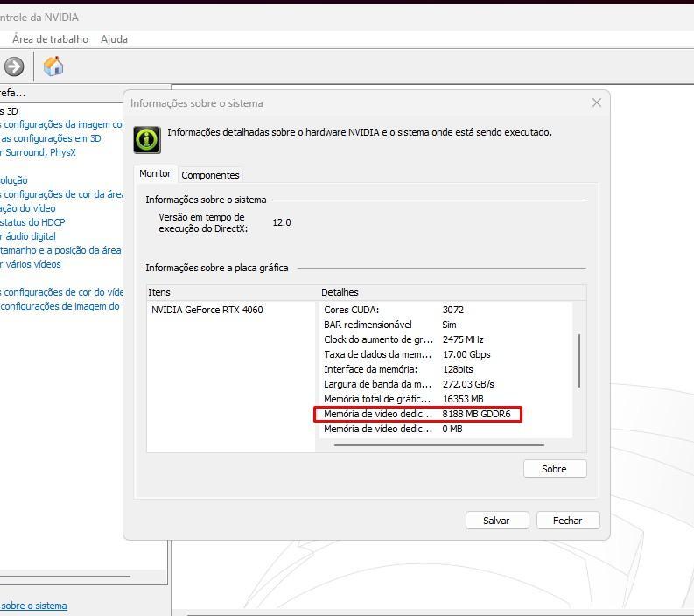This screenshot has width=694, height=616.
Task: Open status do HDCP link
Action: pos(32,222)
